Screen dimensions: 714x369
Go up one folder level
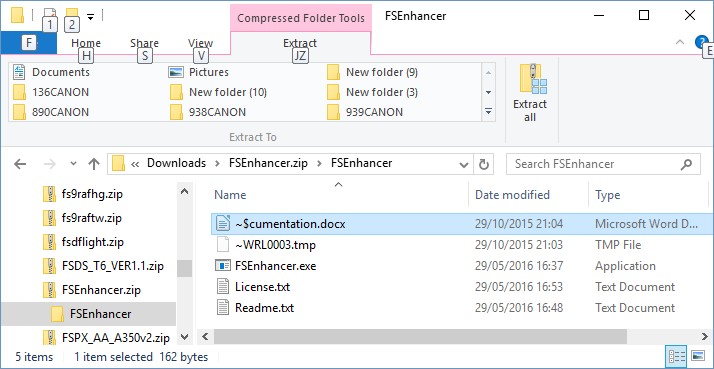click(94, 164)
